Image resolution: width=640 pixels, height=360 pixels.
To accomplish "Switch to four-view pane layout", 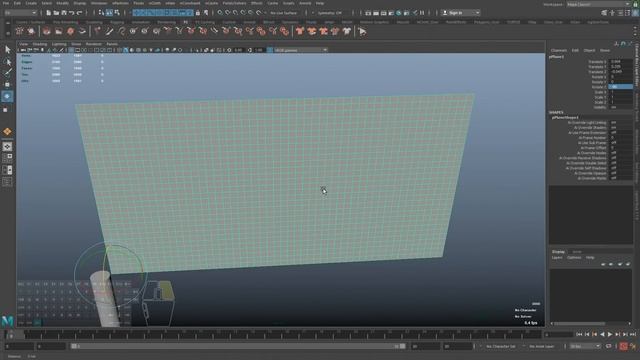I will [7, 158].
